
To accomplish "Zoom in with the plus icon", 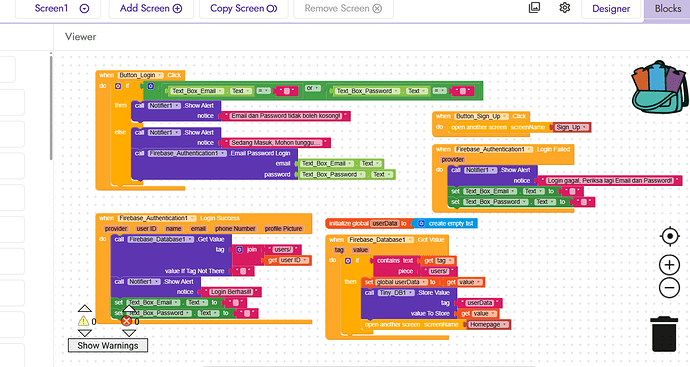I will pos(669,265).
